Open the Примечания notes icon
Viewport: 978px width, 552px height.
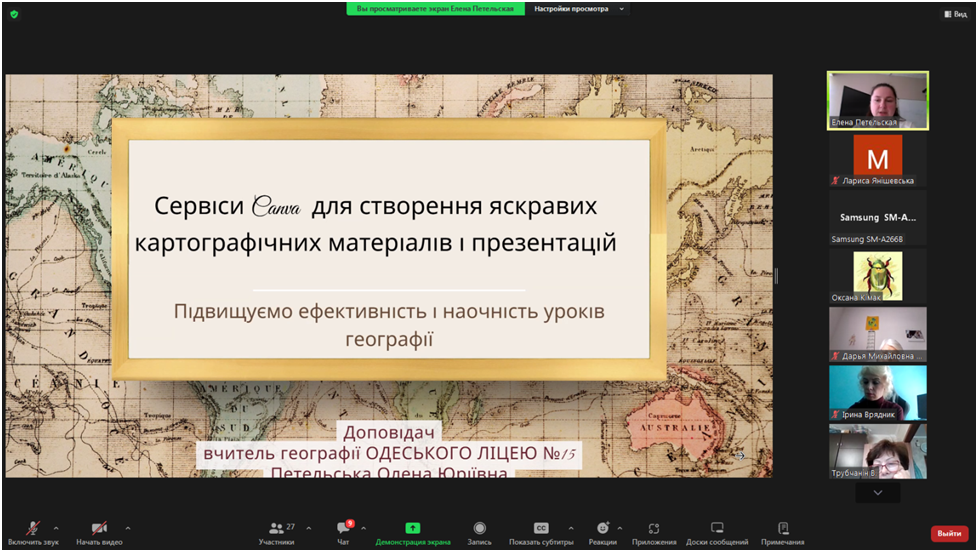click(x=782, y=529)
